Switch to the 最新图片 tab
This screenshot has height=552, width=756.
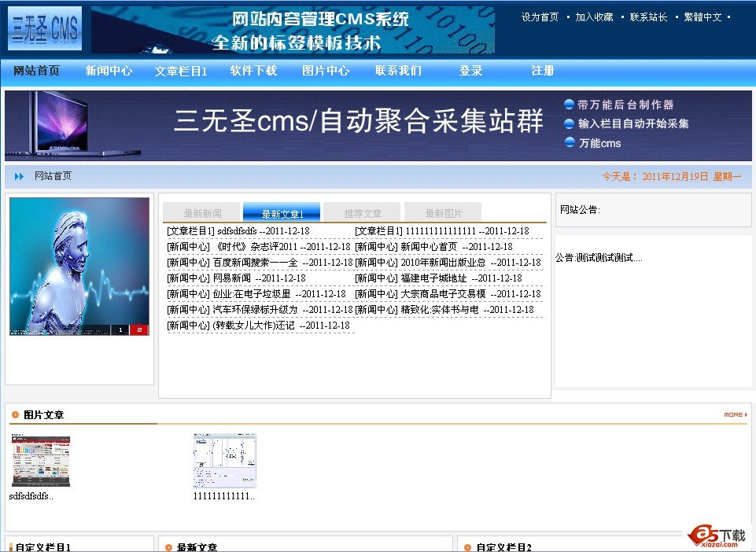pyautogui.click(x=442, y=211)
